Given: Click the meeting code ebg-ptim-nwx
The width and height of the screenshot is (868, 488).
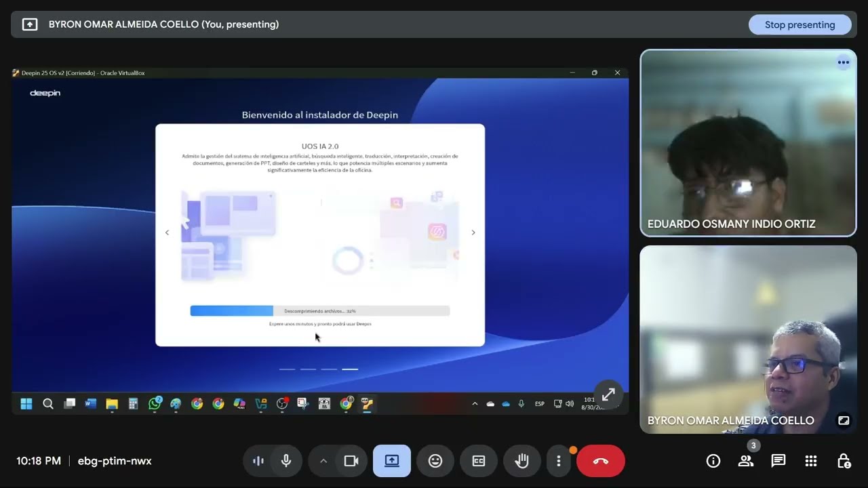Looking at the screenshot, I should coord(115,461).
